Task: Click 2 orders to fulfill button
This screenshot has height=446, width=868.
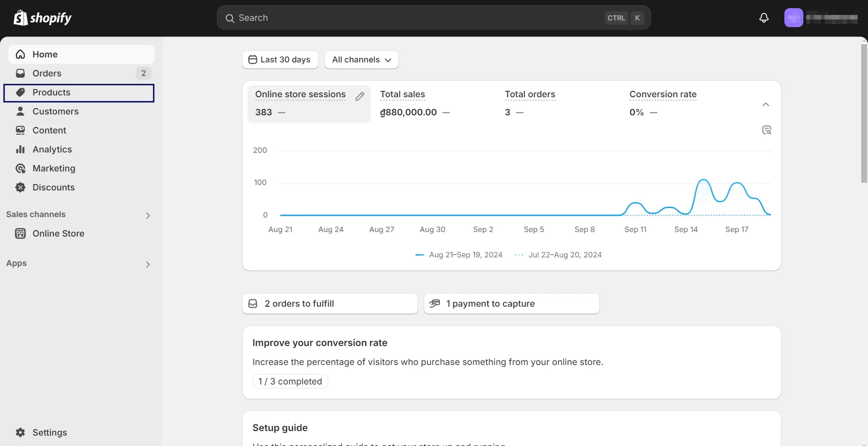Action: tap(330, 304)
